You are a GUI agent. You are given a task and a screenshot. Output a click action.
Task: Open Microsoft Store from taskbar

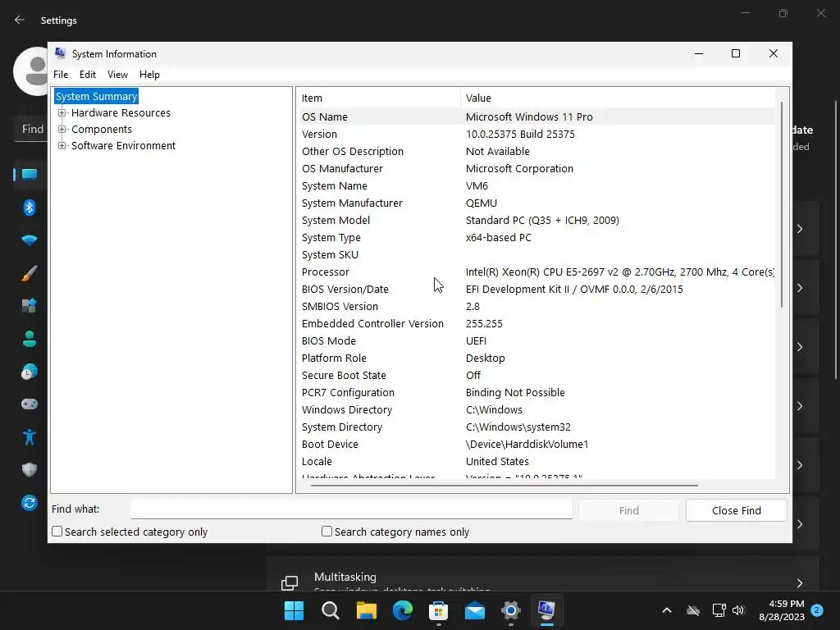pyautogui.click(x=438, y=610)
